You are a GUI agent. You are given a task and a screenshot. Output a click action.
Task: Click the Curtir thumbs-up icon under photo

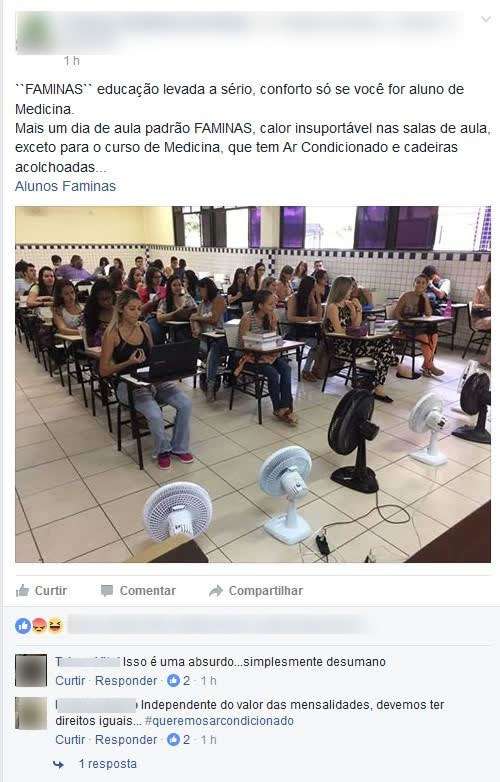click(22, 590)
